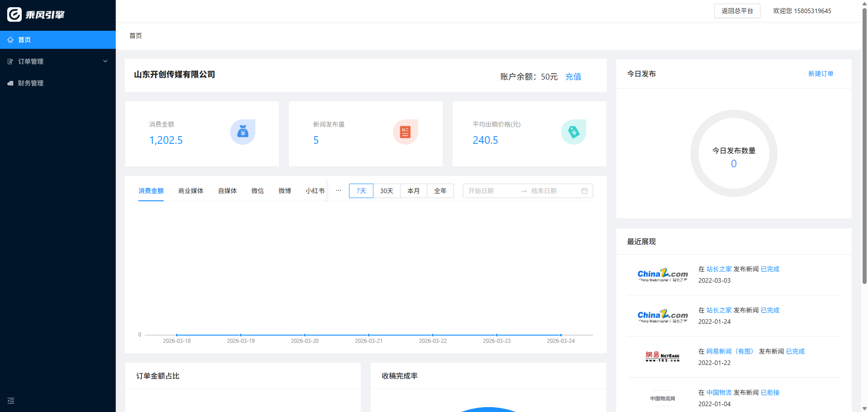The image size is (868, 412).
Task: Click the 乘风引擎 logo
Action: [x=36, y=14]
